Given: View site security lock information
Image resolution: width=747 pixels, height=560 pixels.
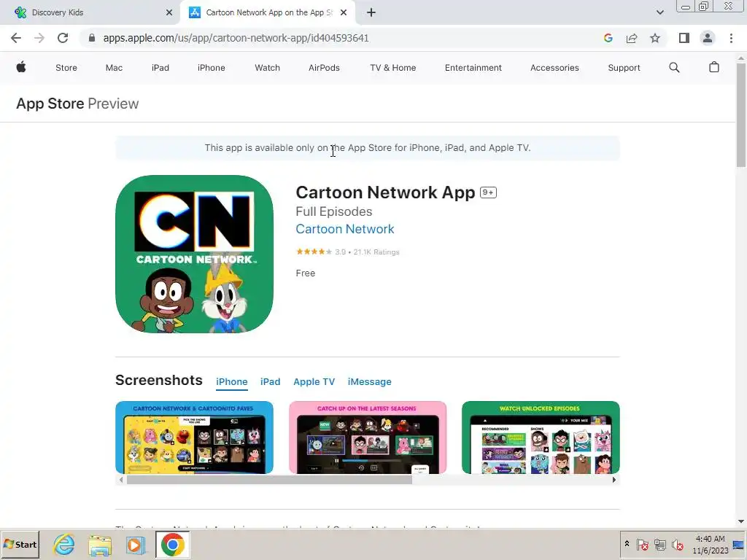Looking at the screenshot, I should pyautogui.click(x=92, y=38).
